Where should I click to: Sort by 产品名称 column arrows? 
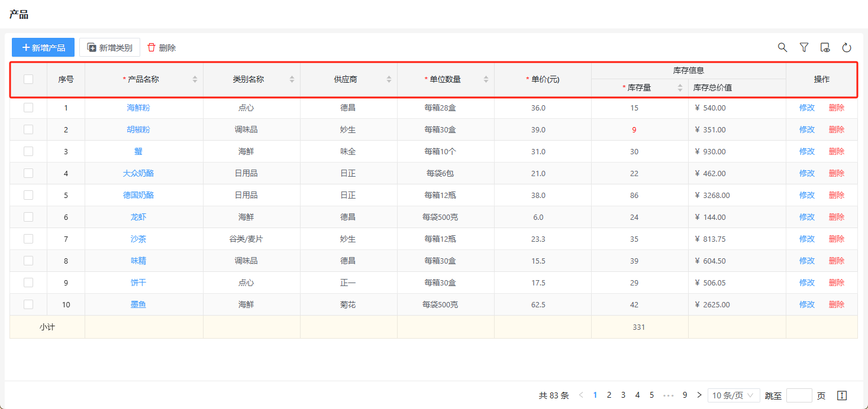pos(195,79)
